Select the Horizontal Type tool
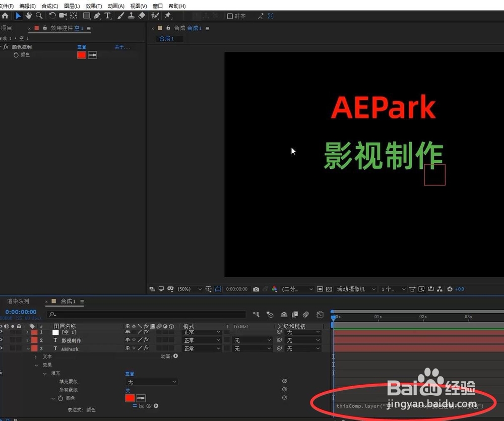Screen dimensions: 504x421 pyautogui.click(x=108, y=16)
